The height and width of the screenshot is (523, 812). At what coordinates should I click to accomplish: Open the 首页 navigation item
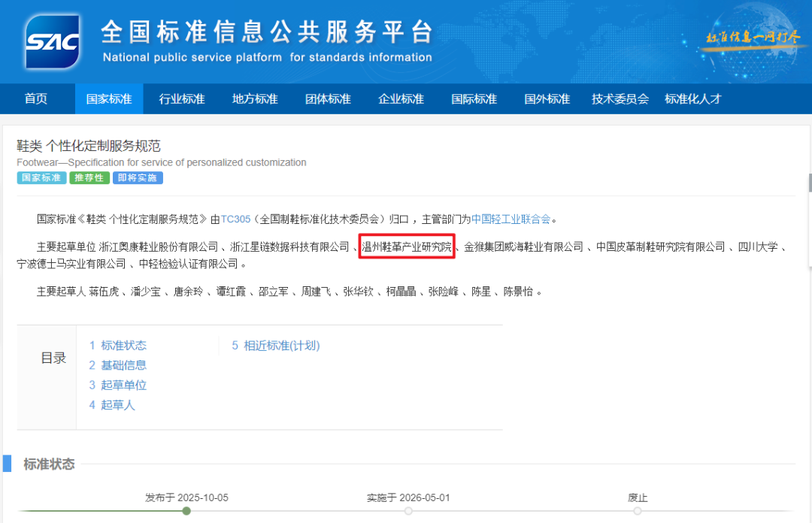pos(36,98)
